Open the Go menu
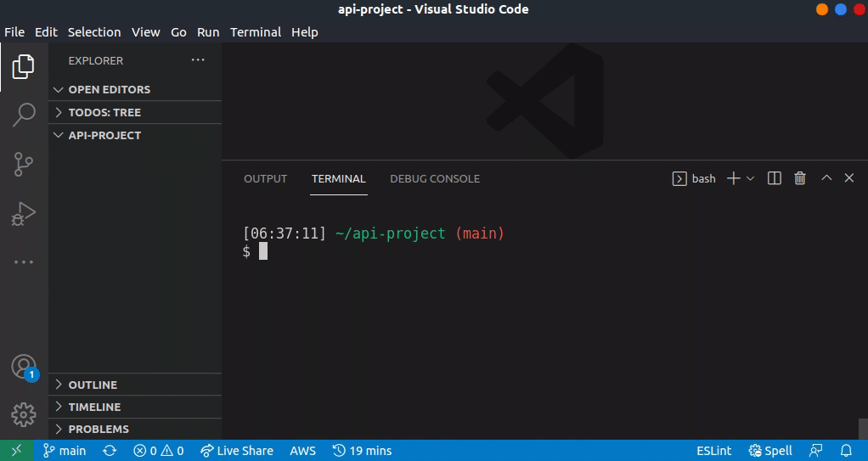This screenshot has width=868, height=461. (x=178, y=32)
